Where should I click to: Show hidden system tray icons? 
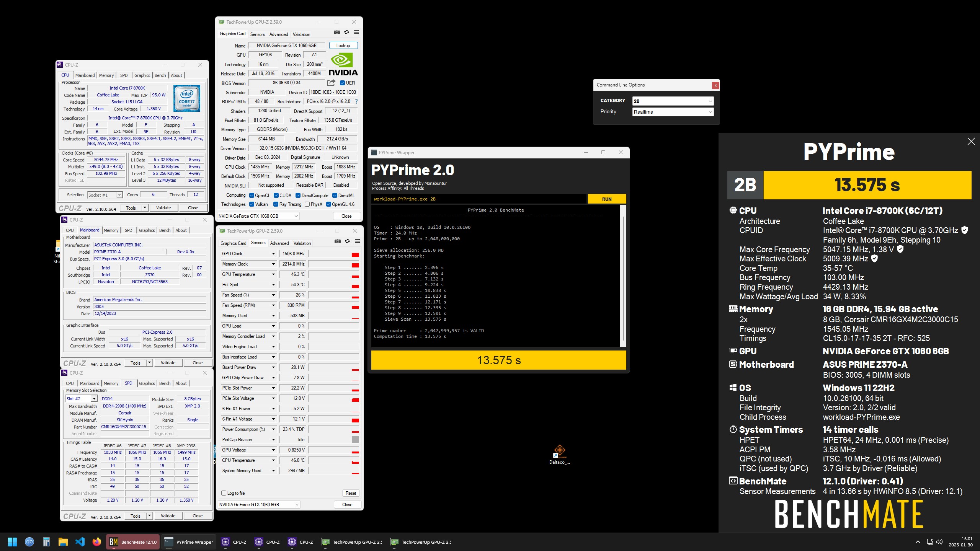[x=918, y=542]
